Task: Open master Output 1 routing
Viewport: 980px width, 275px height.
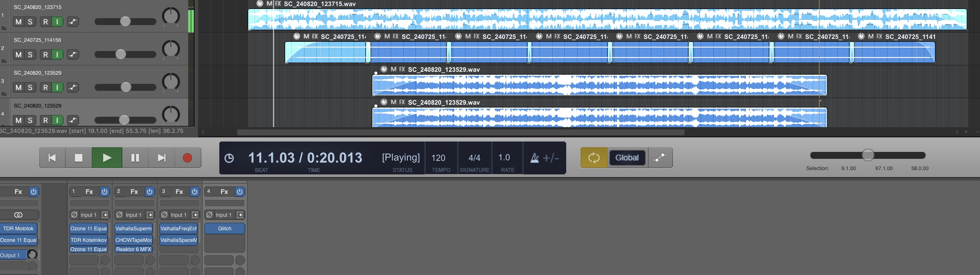Action: [x=13, y=255]
